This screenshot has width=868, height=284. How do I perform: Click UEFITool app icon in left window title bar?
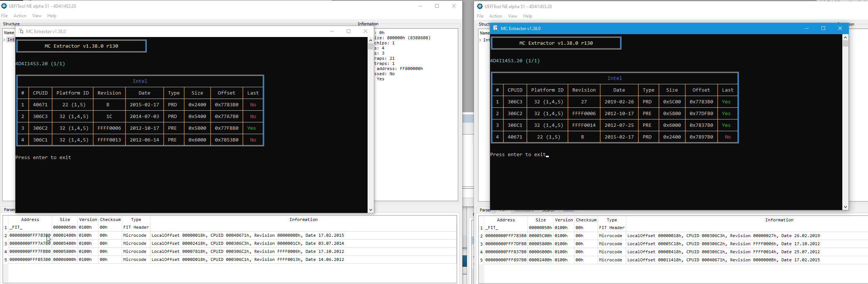point(4,6)
